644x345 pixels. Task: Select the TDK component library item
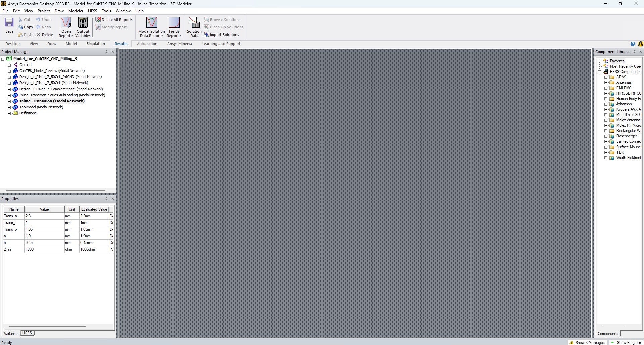click(x=620, y=152)
